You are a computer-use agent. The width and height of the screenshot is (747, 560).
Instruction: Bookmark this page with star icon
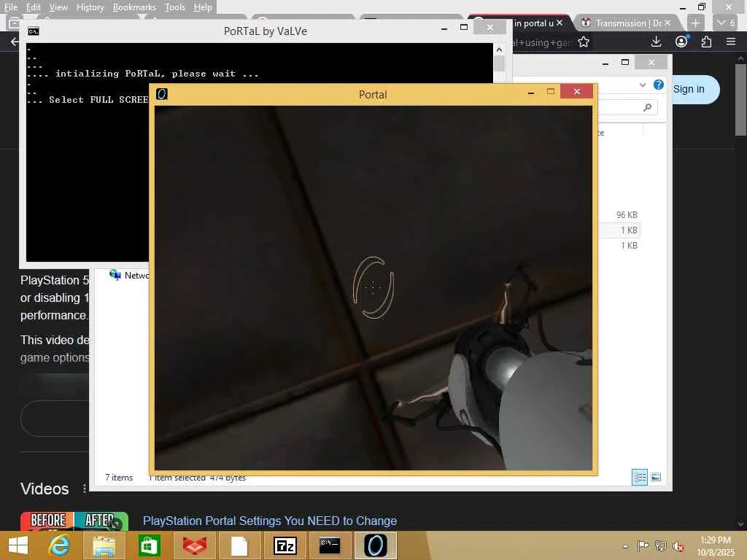pos(583,42)
